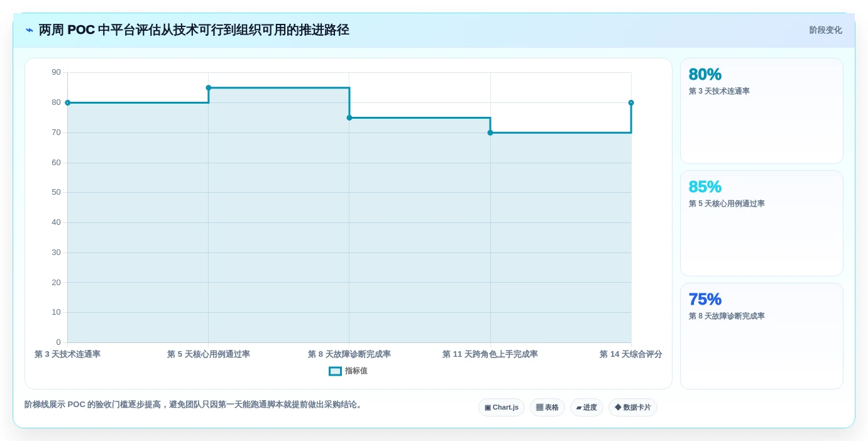
Task: Click the 85% stat card value
Action: [705, 187]
